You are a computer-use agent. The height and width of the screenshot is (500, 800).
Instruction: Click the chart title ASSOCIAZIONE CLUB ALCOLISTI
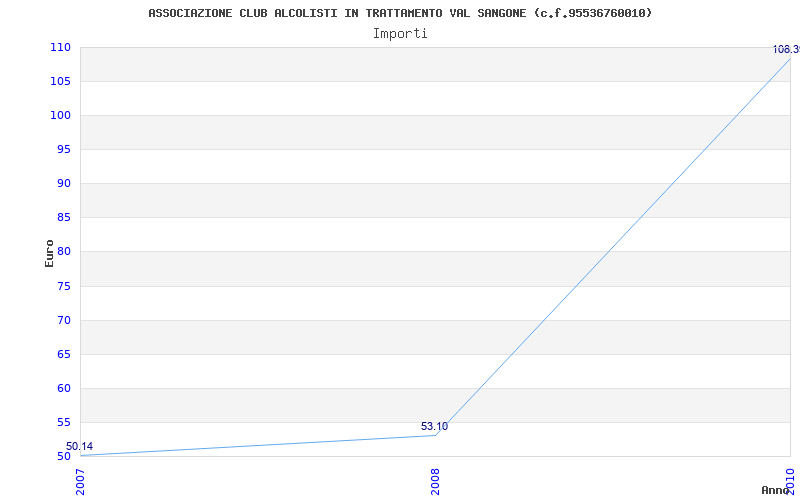[x=400, y=13]
